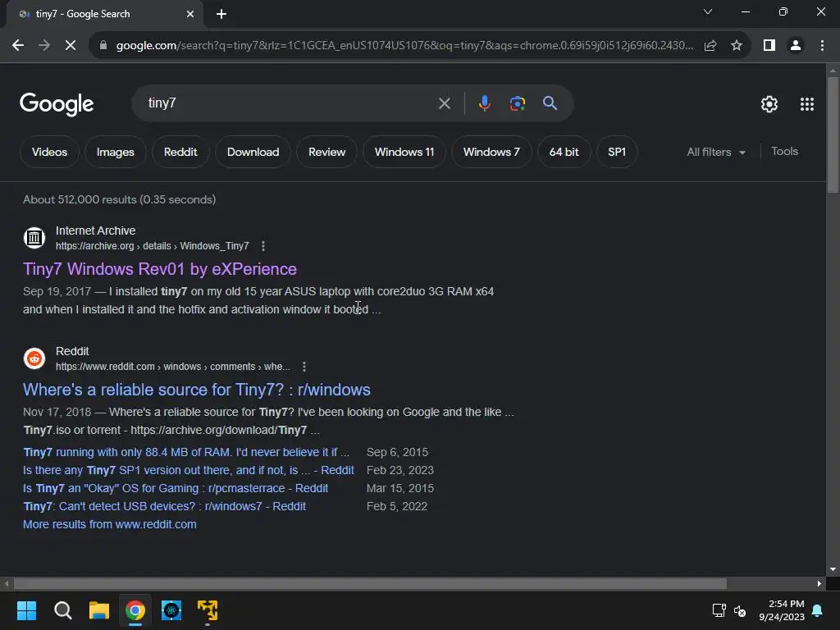This screenshot has width=840, height=630.
Task: Search by image with Google Lens icon
Action: point(518,103)
